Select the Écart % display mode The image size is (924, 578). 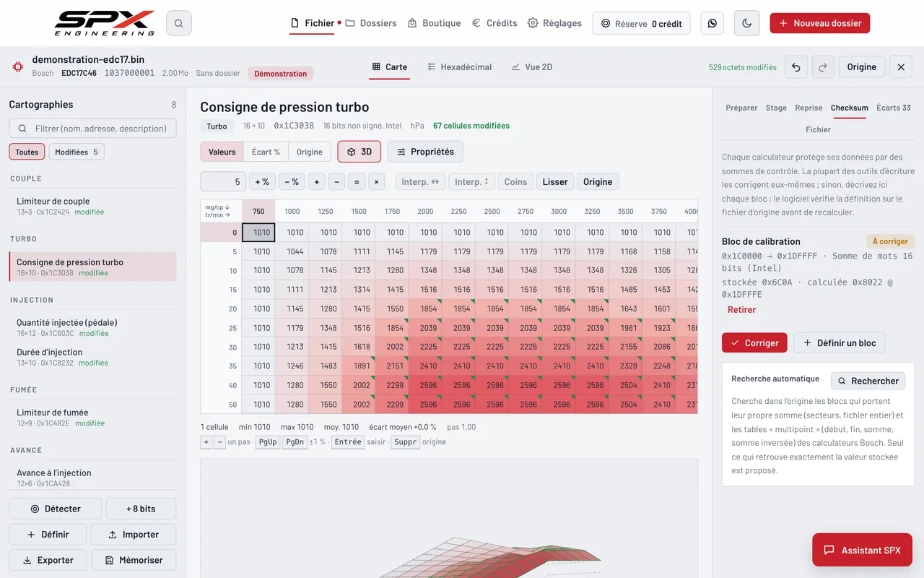click(x=266, y=152)
